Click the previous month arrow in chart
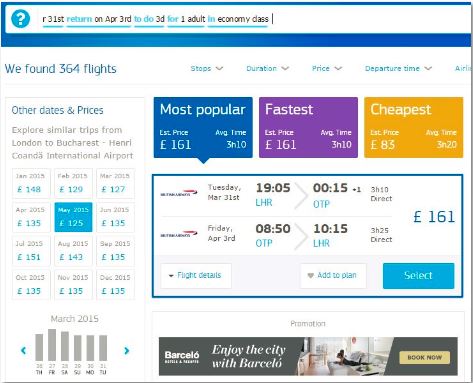Screen dimensions: 473x383 pos(23,350)
